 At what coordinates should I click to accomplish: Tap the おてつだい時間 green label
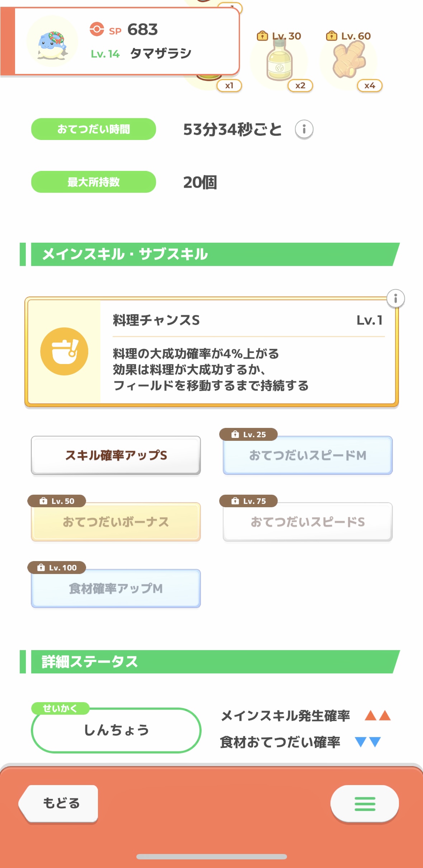(94, 129)
